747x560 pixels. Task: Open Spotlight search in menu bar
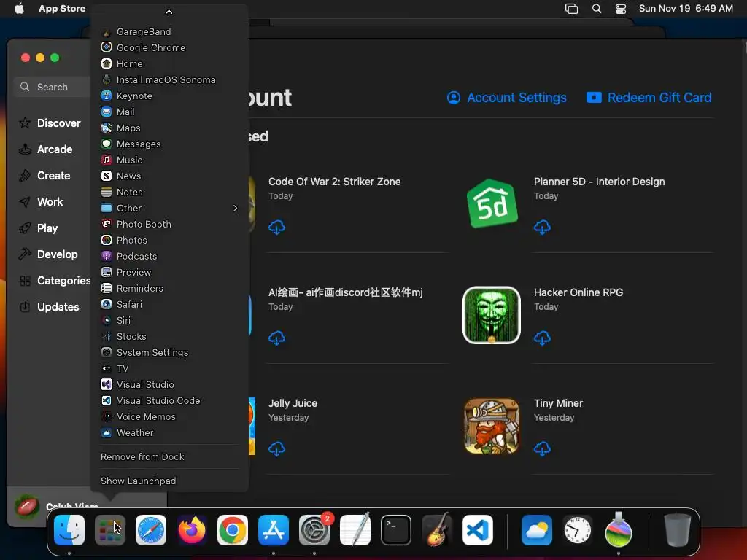point(597,9)
